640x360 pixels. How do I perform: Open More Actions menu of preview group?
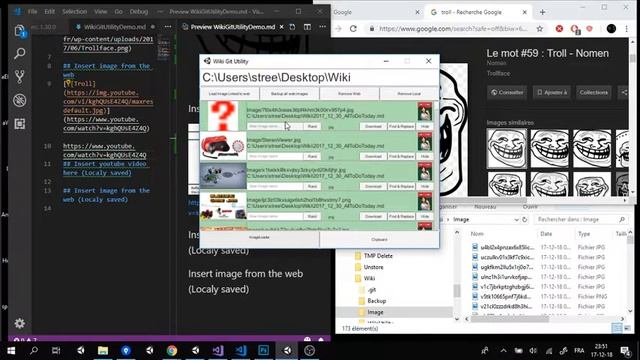click(x=322, y=27)
